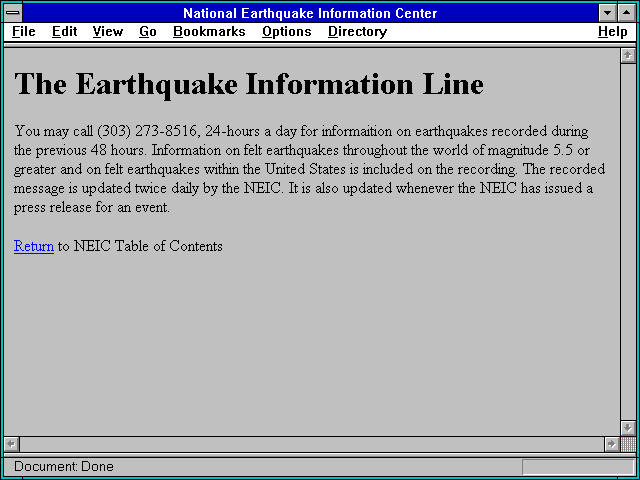The height and width of the screenshot is (480, 640).
Task: Open the Help menu
Action: 613,31
